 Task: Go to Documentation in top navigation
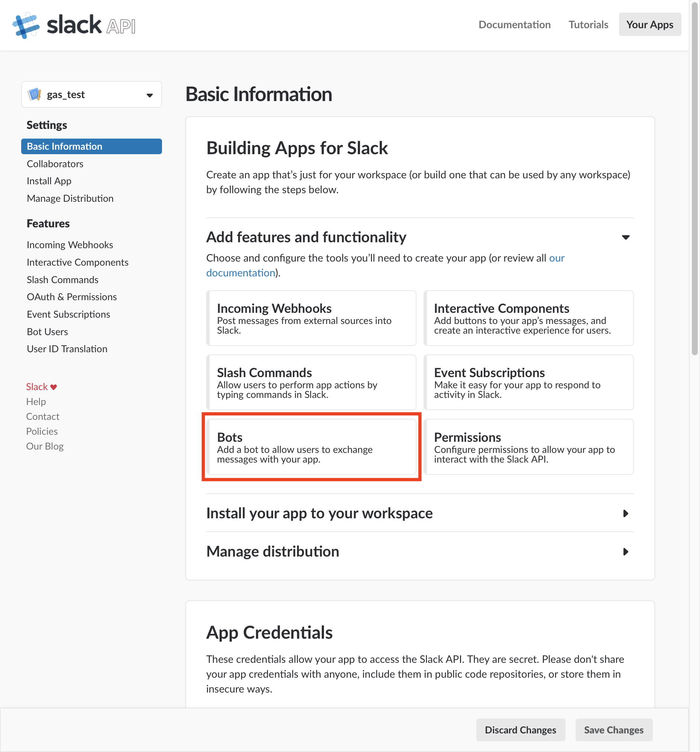pos(515,25)
